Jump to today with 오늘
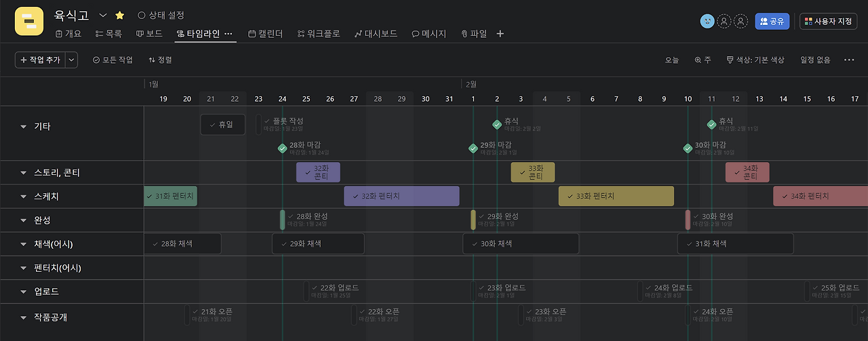 671,60
